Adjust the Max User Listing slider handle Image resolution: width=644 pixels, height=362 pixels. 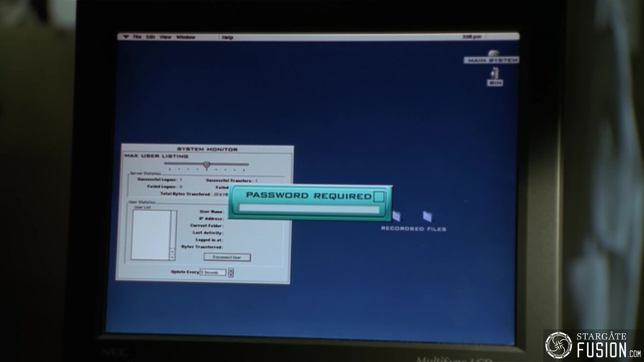206,164
